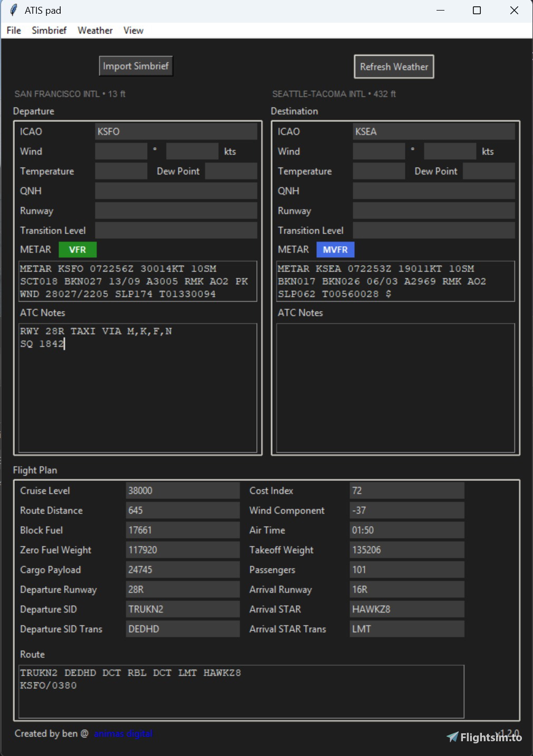Focus the destination Temperature field
The width and height of the screenshot is (533, 756).
[x=379, y=171]
